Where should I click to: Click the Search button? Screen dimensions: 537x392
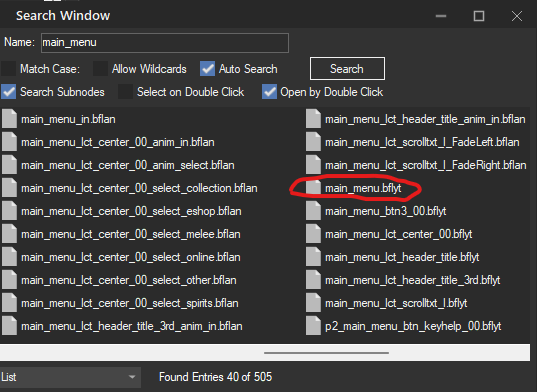click(x=347, y=69)
